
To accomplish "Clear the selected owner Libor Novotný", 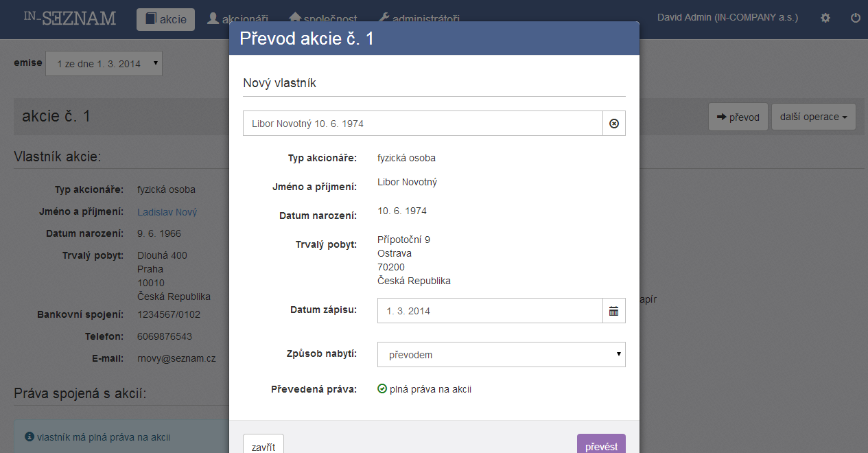I will (614, 124).
